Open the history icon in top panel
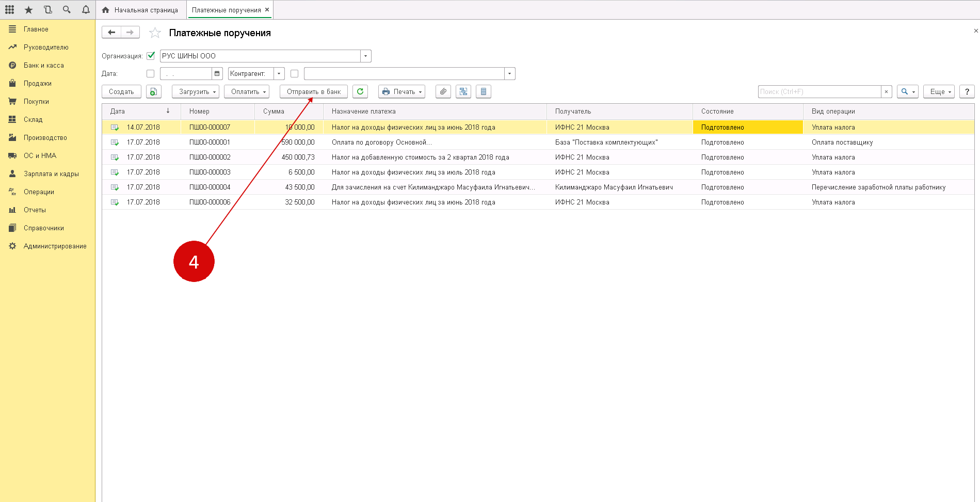 pyautogui.click(x=47, y=10)
